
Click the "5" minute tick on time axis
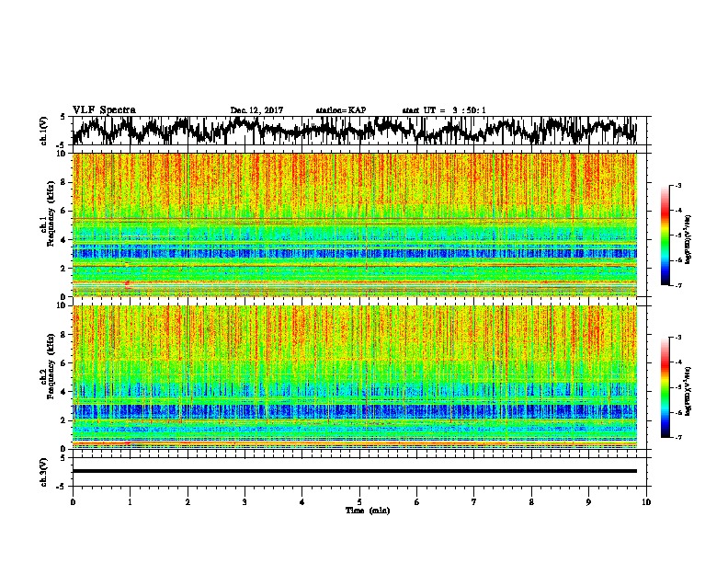point(359,502)
